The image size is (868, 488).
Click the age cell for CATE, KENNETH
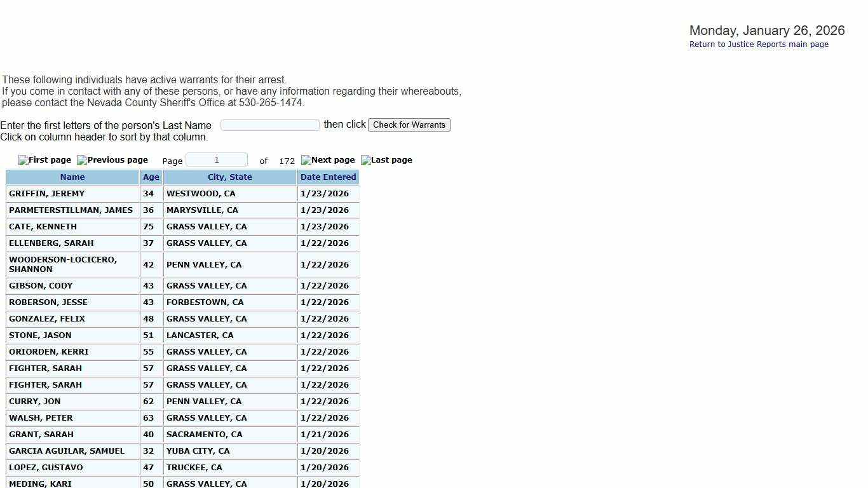149,227
